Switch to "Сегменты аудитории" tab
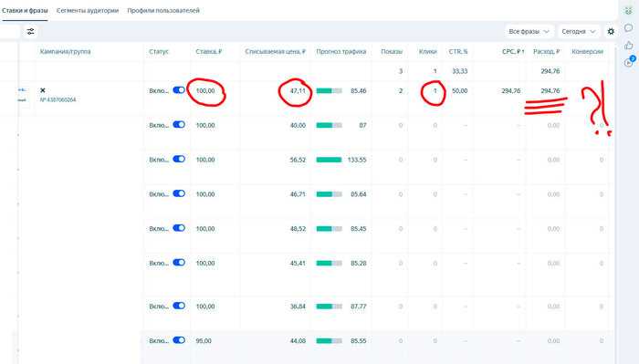 88,11
